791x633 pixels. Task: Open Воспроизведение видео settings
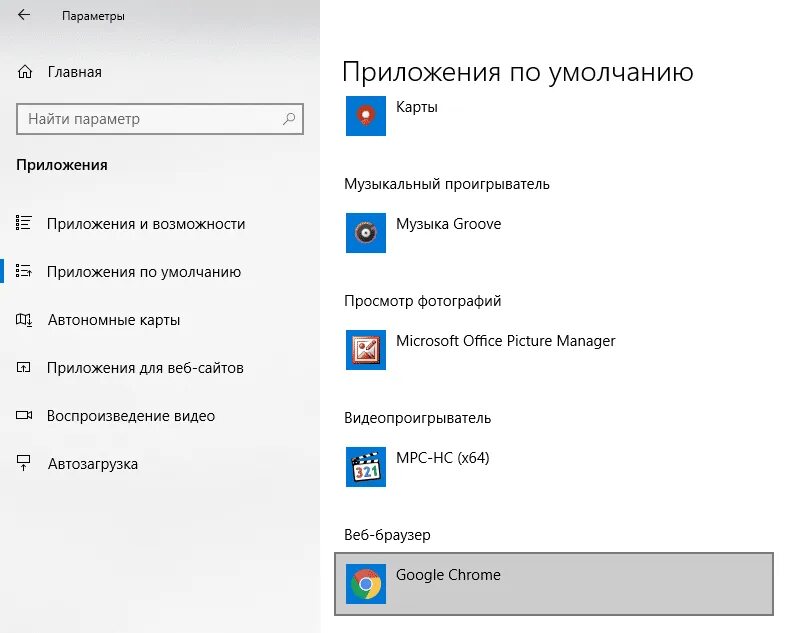[131, 416]
